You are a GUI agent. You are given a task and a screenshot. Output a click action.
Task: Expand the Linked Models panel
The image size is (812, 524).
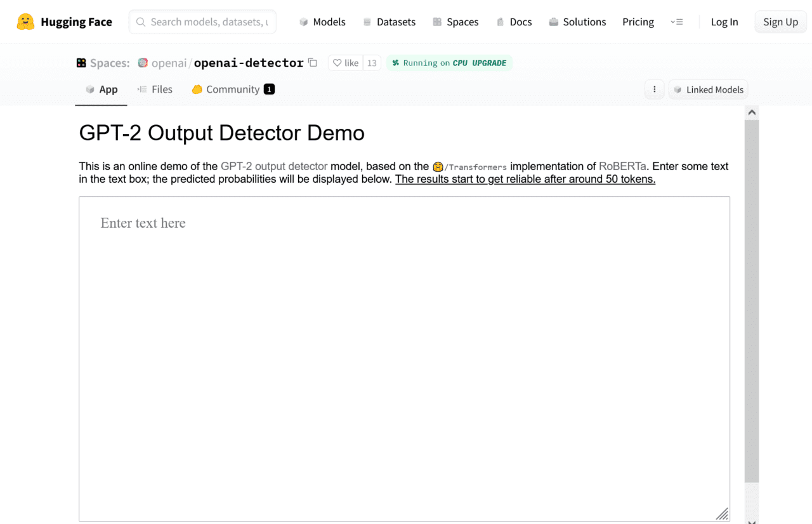coord(708,89)
